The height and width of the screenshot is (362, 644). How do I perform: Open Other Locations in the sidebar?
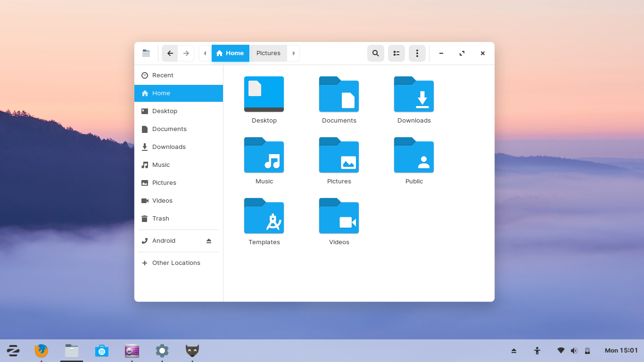click(179, 263)
